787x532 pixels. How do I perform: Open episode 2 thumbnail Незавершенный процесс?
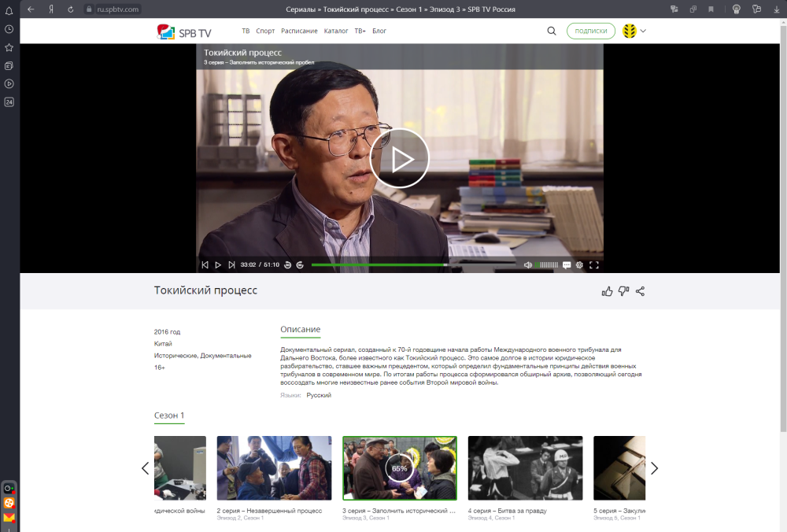point(274,467)
